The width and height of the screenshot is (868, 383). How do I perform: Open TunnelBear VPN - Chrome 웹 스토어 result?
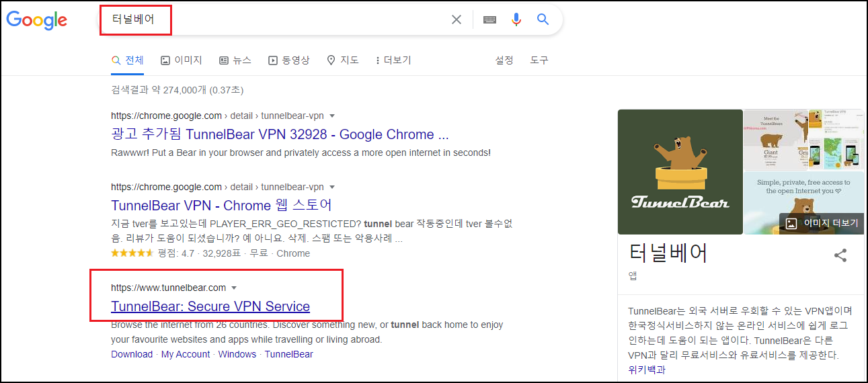point(221,205)
